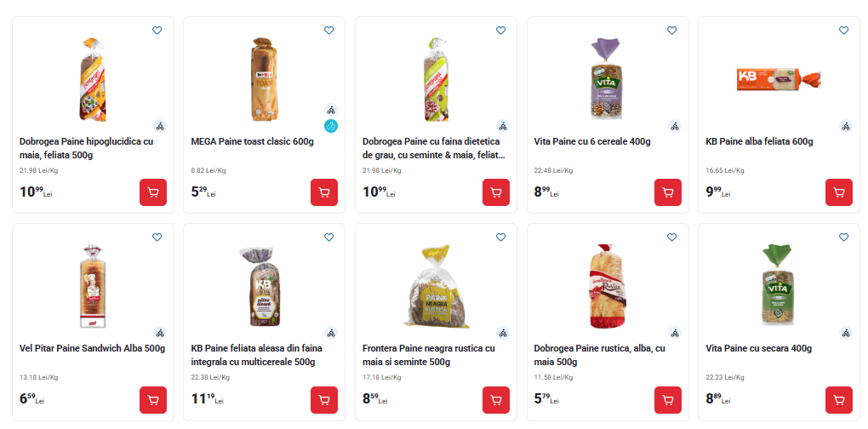Toggle wishlist heart on Vita Paine cu secara
This screenshot has width=868, height=429.
click(844, 237)
